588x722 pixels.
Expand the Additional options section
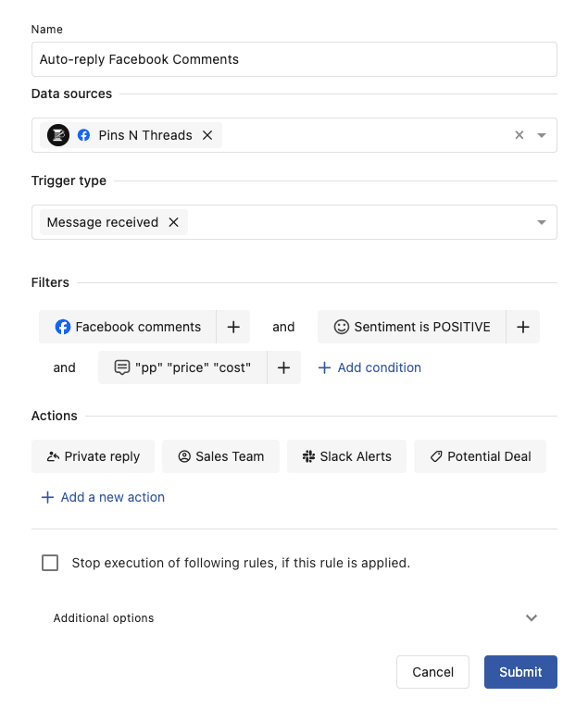532,618
